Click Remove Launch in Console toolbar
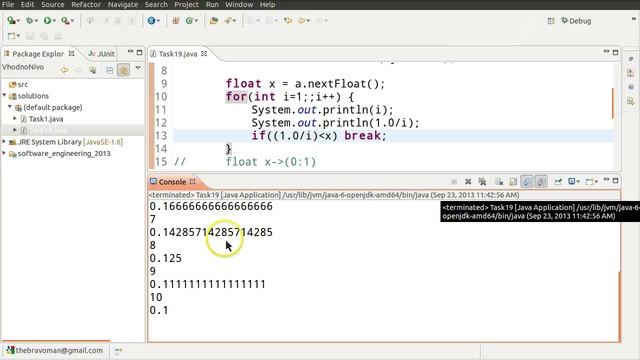The height and width of the screenshot is (360, 640). 468,181
